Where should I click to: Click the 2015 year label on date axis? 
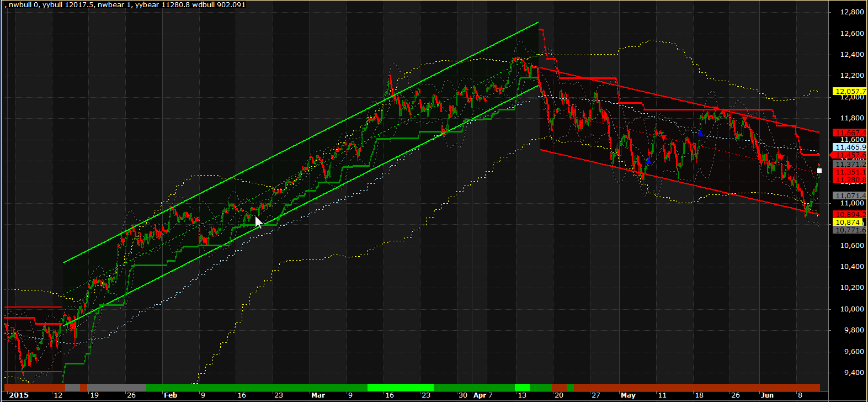pyautogui.click(x=19, y=395)
